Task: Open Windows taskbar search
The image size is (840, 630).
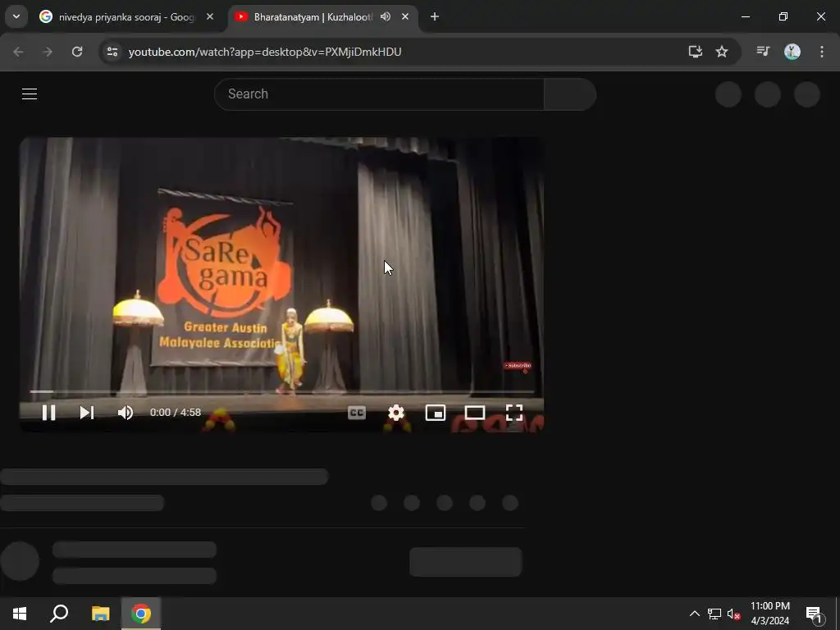Action: (x=59, y=614)
